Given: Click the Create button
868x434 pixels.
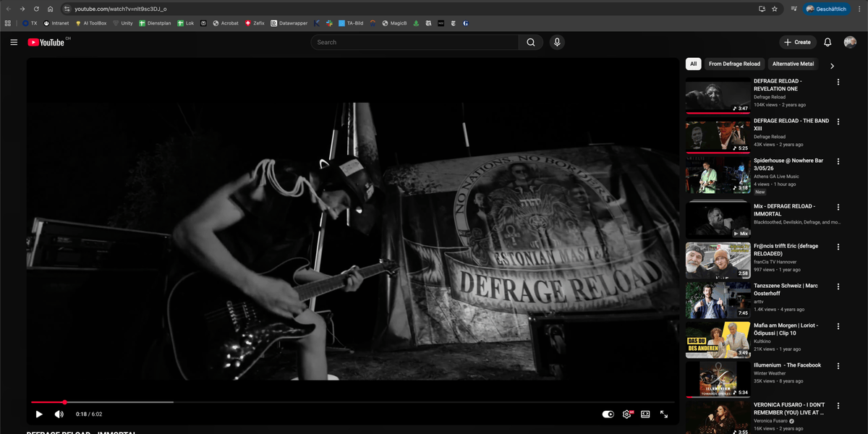Looking at the screenshot, I should click(797, 43).
